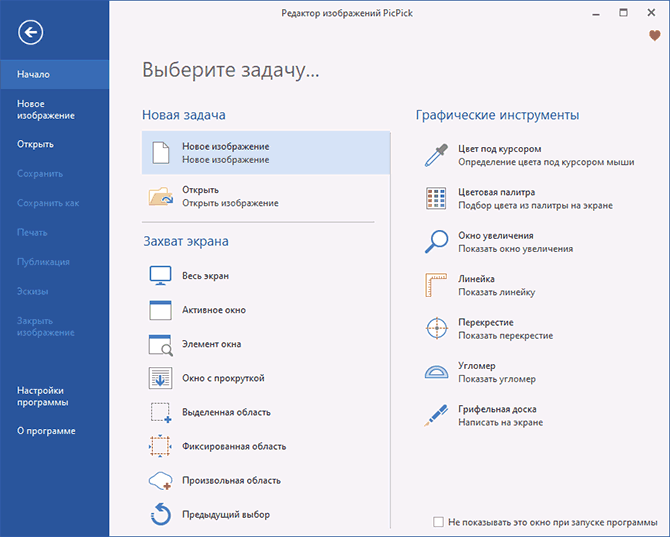Click 'Определение цвета под курсором мыши' text

coord(546,162)
